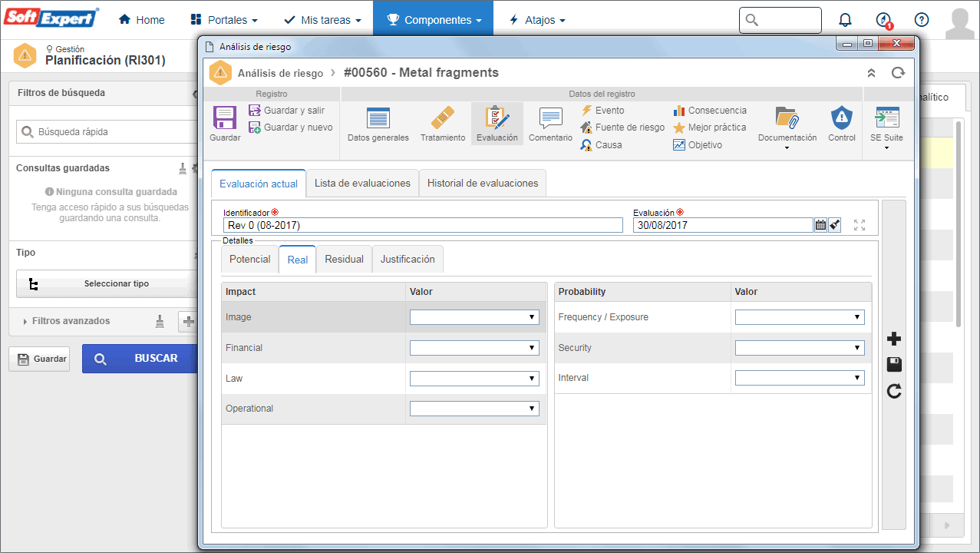
Task: Switch to the Residual tab
Action: [344, 260]
